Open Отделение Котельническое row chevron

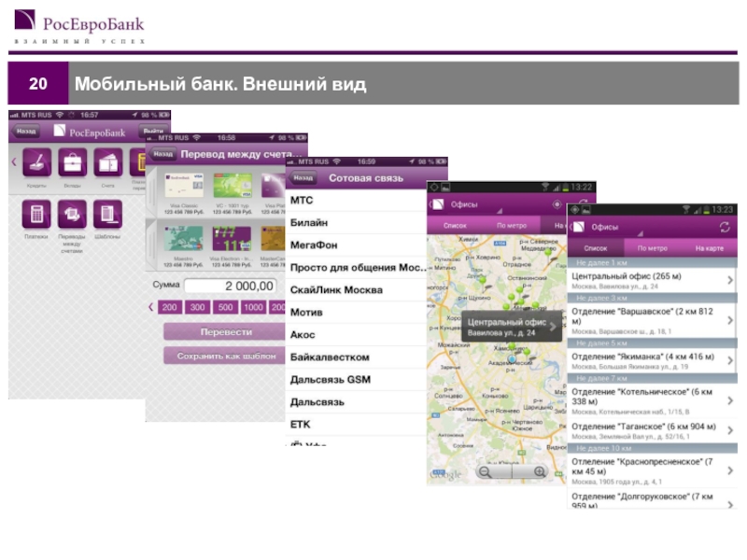click(x=730, y=401)
